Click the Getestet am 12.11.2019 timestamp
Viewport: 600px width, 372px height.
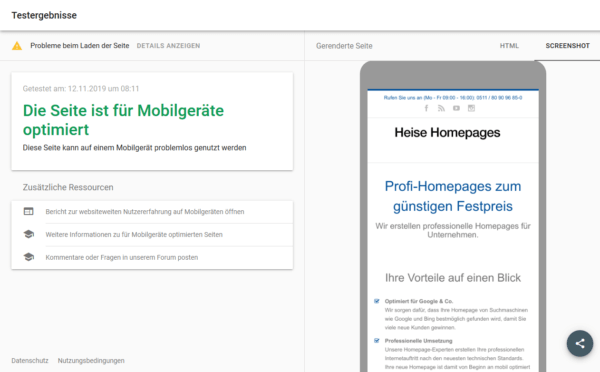coord(81,89)
